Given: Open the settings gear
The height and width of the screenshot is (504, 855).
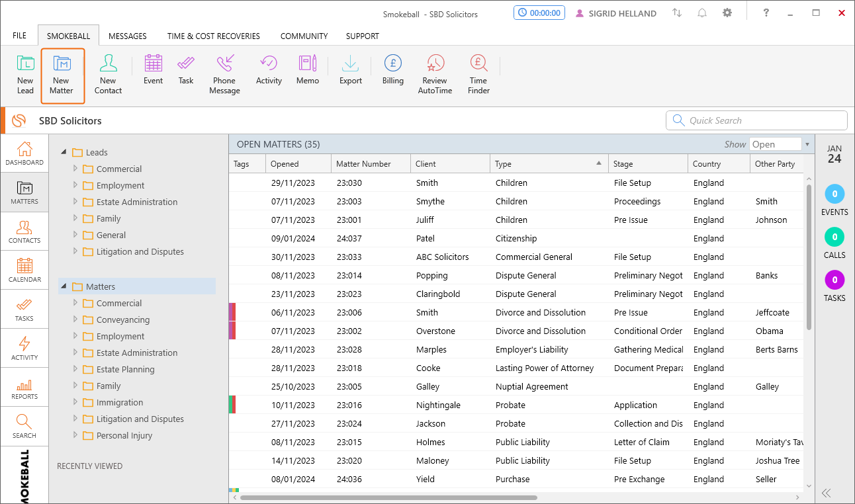Looking at the screenshot, I should coord(727,13).
